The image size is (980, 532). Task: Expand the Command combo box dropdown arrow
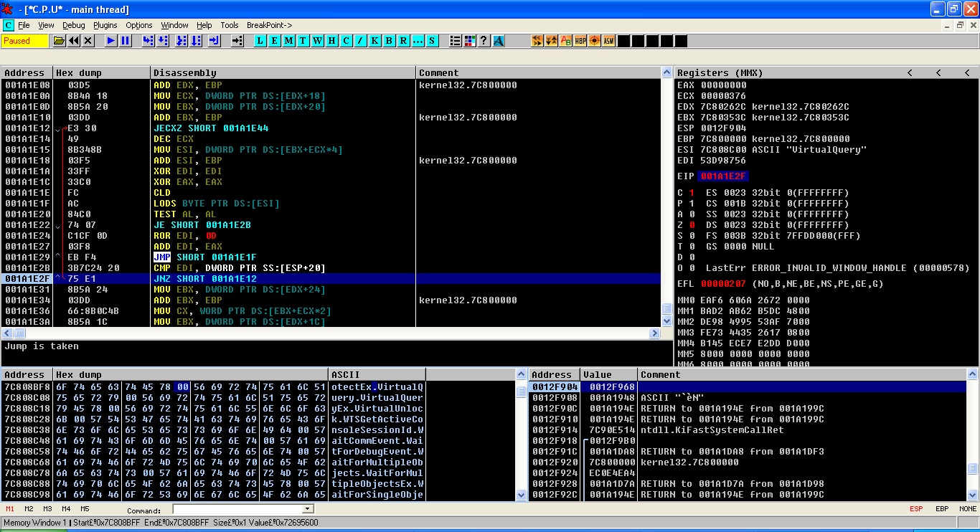tap(308, 509)
